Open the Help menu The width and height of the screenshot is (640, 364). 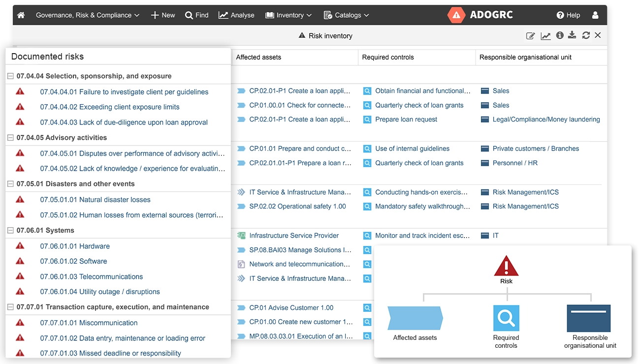pyautogui.click(x=568, y=15)
